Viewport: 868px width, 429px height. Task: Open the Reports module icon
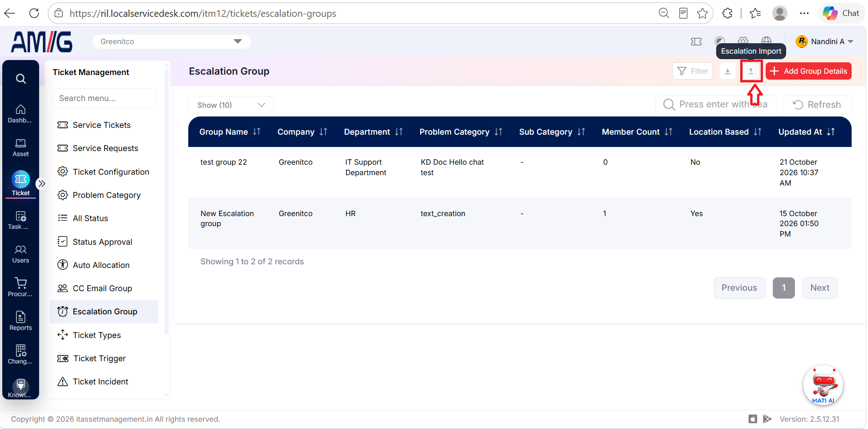[x=20, y=321]
